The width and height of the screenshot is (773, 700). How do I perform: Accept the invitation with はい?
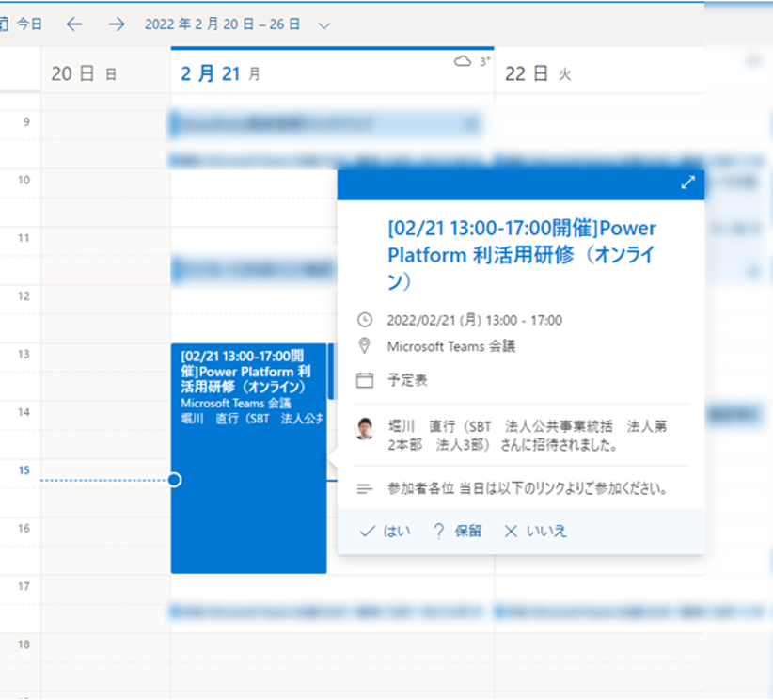(386, 532)
